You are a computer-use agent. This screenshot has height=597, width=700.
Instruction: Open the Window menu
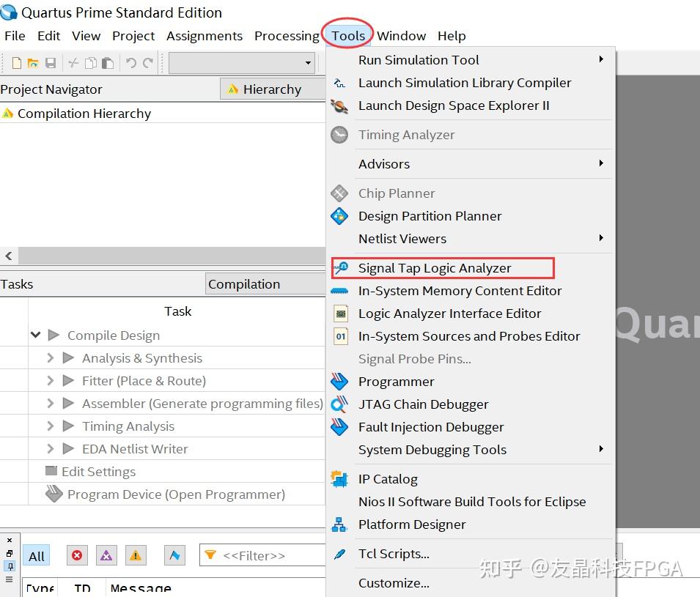pyautogui.click(x=401, y=36)
